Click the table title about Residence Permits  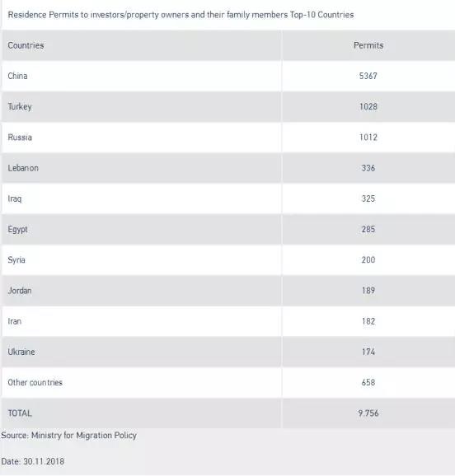pyautogui.click(x=181, y=15)
